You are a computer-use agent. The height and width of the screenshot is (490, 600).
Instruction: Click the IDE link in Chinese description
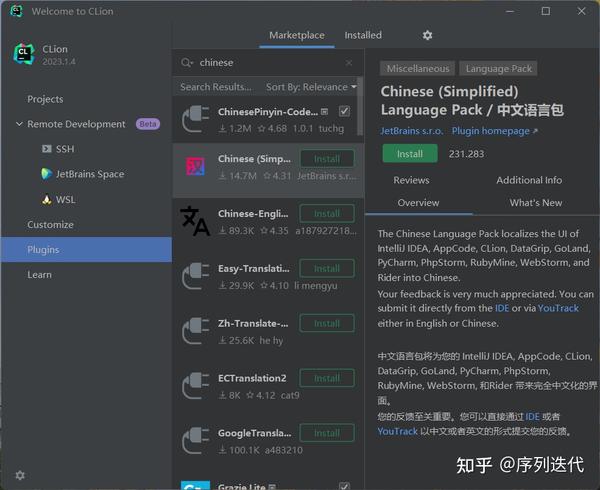click(532, 417)
